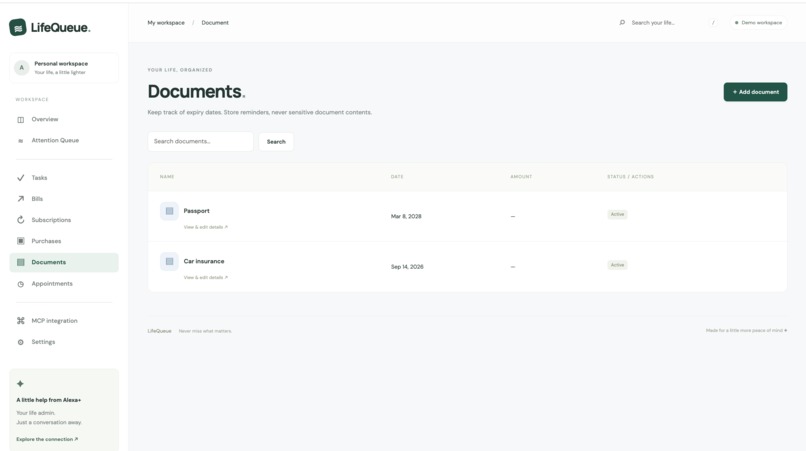The width and height of the screenshot is (806, 451).
Task: Click the LifeQueue footer text
Action: pyautogui.click(x=159, y=331)
